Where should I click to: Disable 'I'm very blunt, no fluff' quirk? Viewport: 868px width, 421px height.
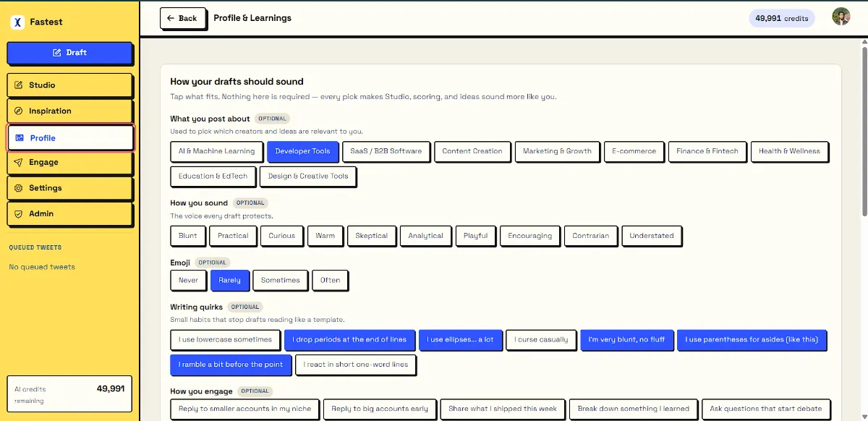(x=626, y=340)
